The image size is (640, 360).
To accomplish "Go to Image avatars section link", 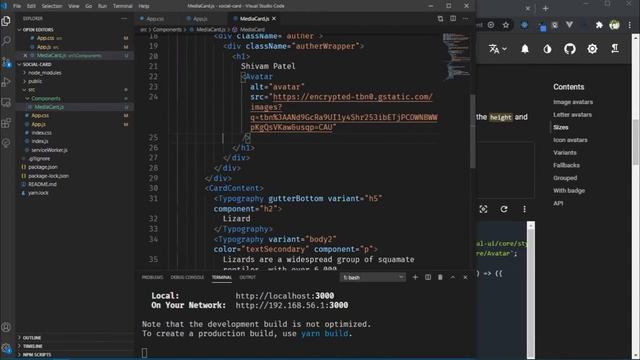I will 573,102.
